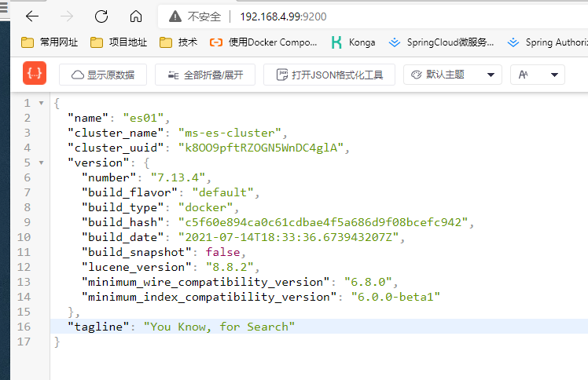Viewport: 588px width, 380px height.
Task: Collapse the root object at line 1
Action: [x=41, y=103]
